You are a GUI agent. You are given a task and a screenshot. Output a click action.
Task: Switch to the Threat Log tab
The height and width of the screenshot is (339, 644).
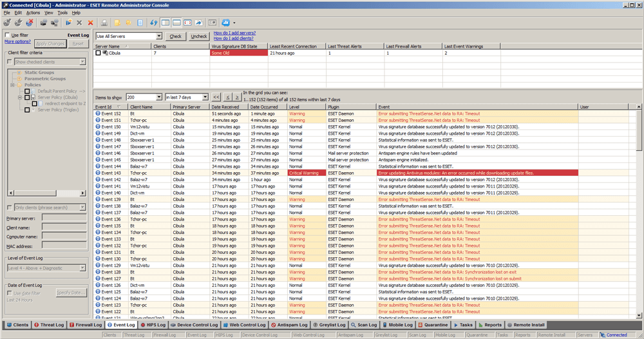point(49,325)
